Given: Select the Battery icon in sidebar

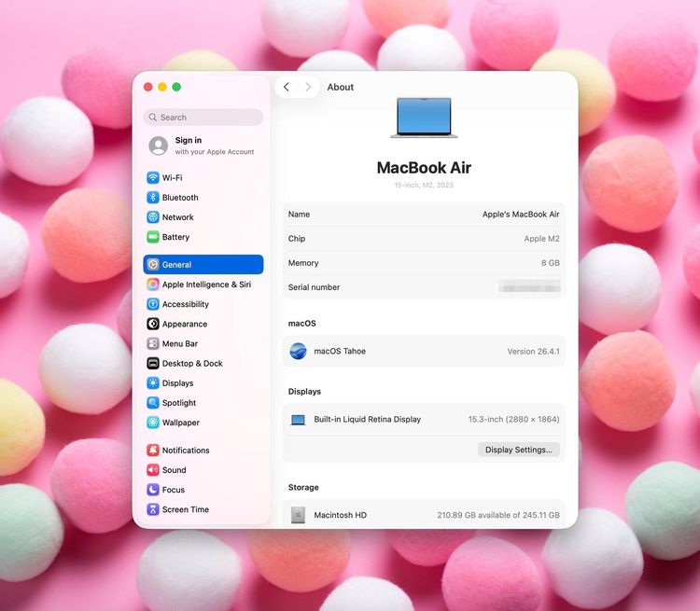Looking at the screenshot, I should point(153,237).
